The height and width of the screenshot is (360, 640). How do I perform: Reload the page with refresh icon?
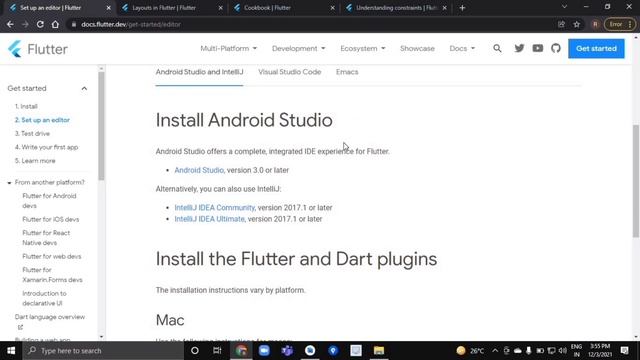[x=40, y=24]
